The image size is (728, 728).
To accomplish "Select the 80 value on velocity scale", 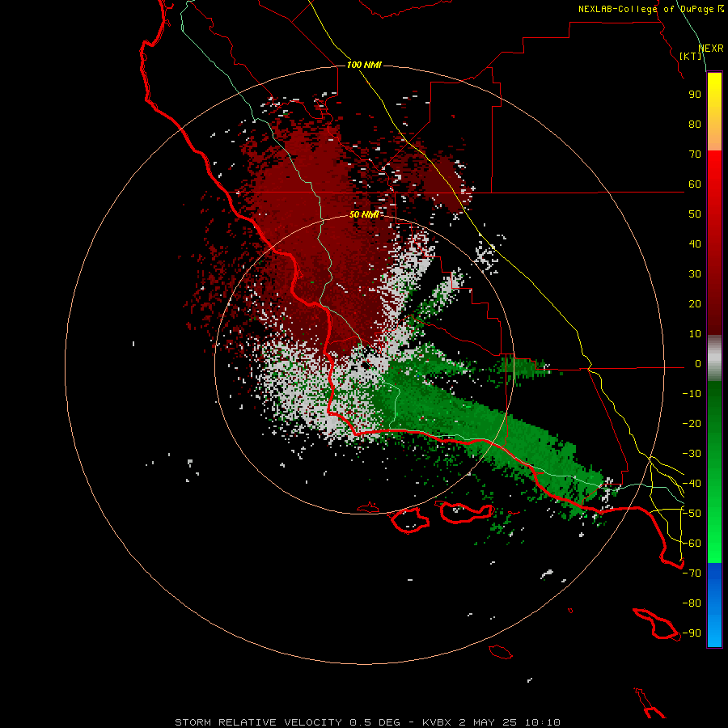I will tap(695, 125).
